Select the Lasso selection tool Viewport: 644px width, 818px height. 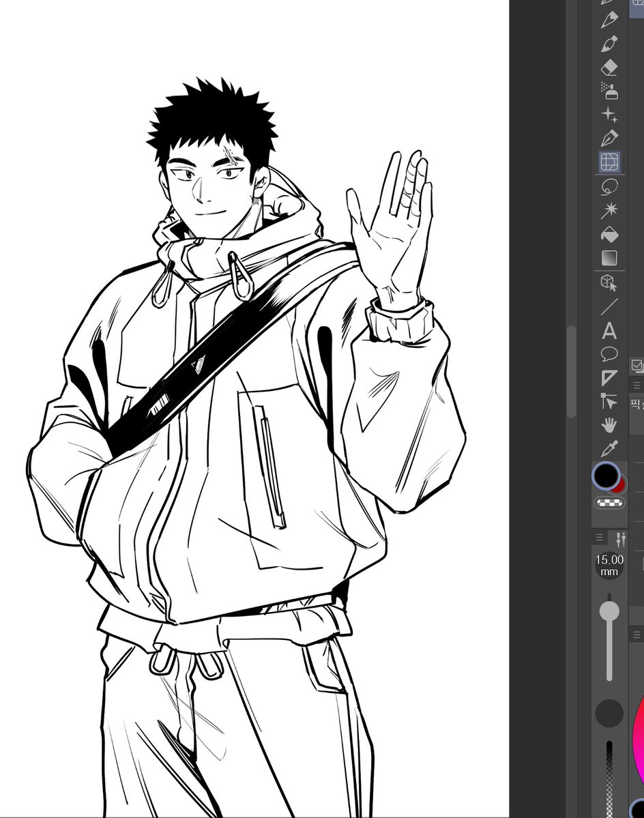point(609,186)
